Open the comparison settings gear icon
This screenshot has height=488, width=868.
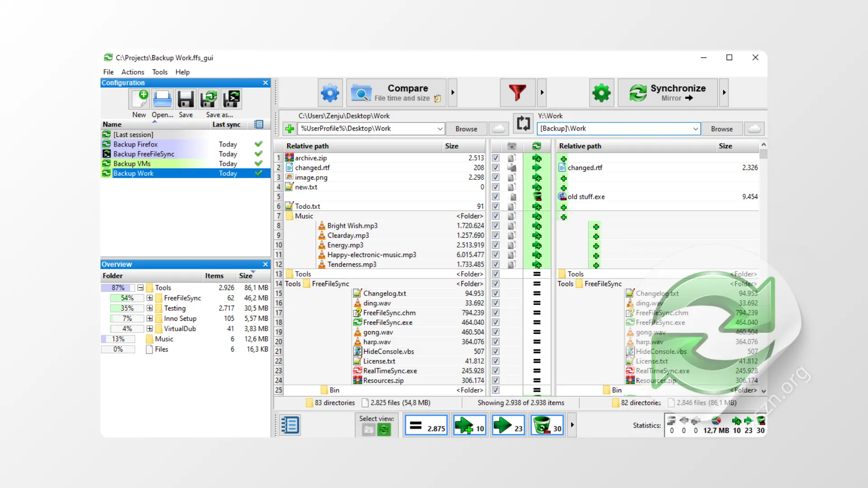pos(330,93)
